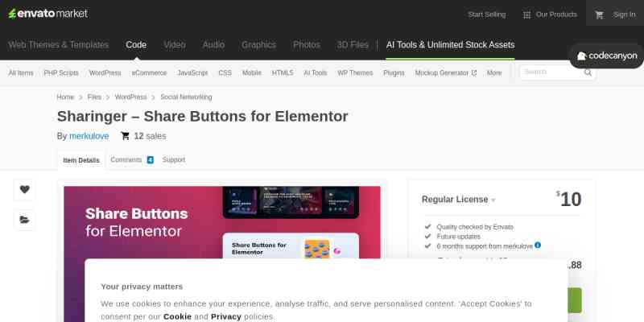The image size is (644, 322).
Task: Click 'Quality checked by Envato' text
Action: [475, 227]
